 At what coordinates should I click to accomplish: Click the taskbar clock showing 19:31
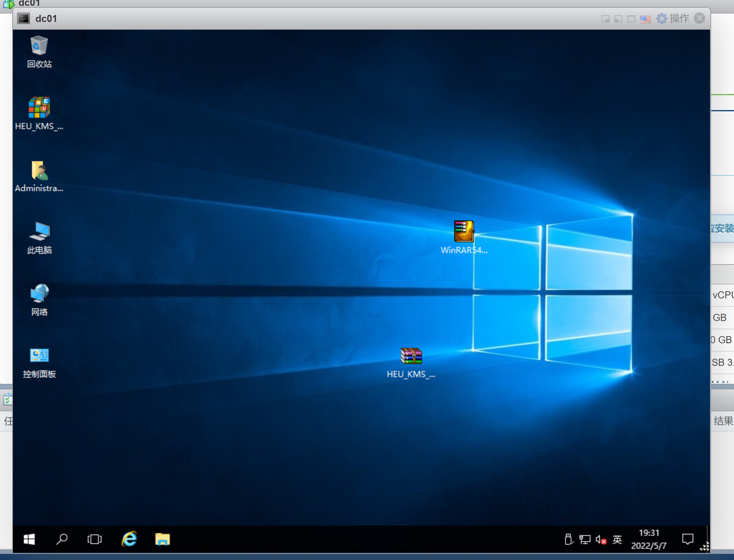coord(649,539)
